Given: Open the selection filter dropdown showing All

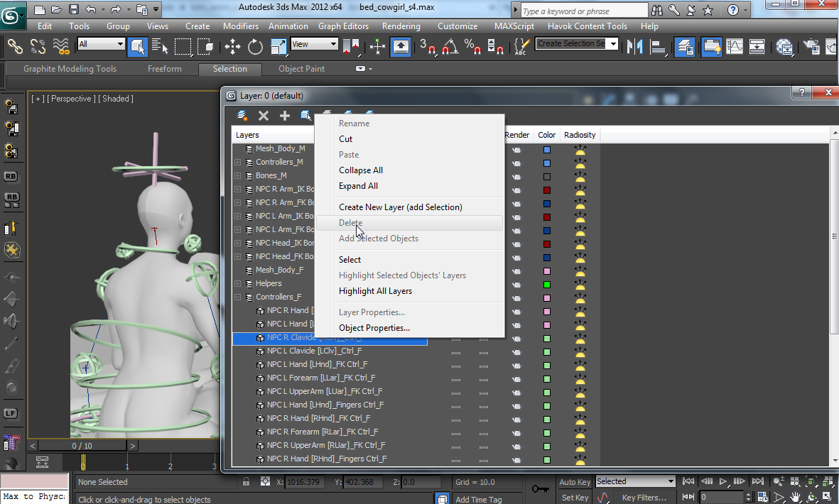Looking at the screenshot, I should (99, 45).
